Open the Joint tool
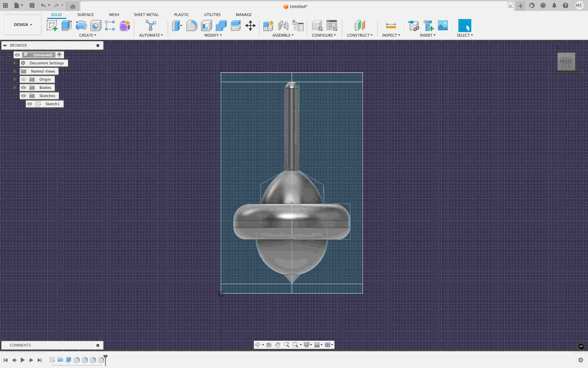This screenshot has height=368, width=588. tap(283, 26)
